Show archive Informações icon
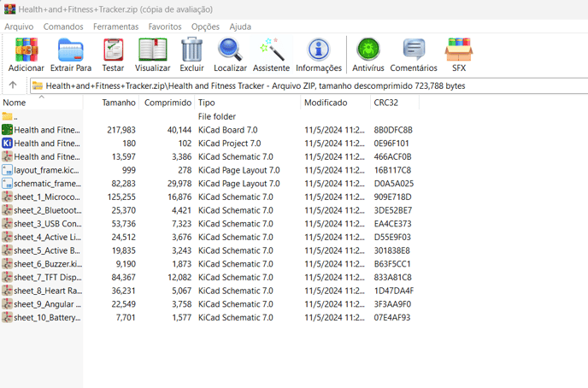588x388 pixels. 319,49
